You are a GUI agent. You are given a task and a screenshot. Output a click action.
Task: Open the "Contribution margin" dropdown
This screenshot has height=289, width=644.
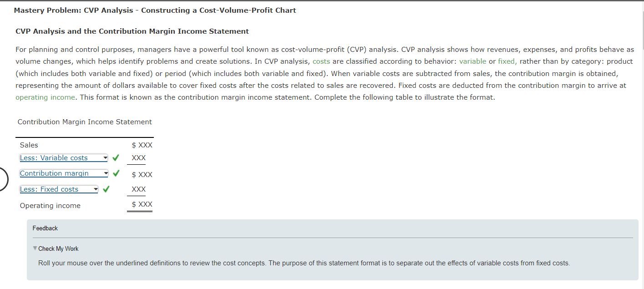[x=63, y=173]
